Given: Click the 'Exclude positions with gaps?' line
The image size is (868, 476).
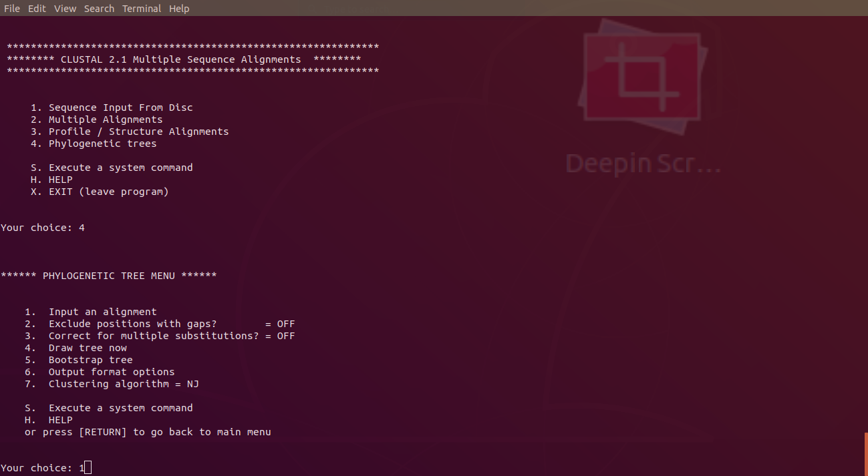Looking at the screenshot, I should [x=160, y=324].
